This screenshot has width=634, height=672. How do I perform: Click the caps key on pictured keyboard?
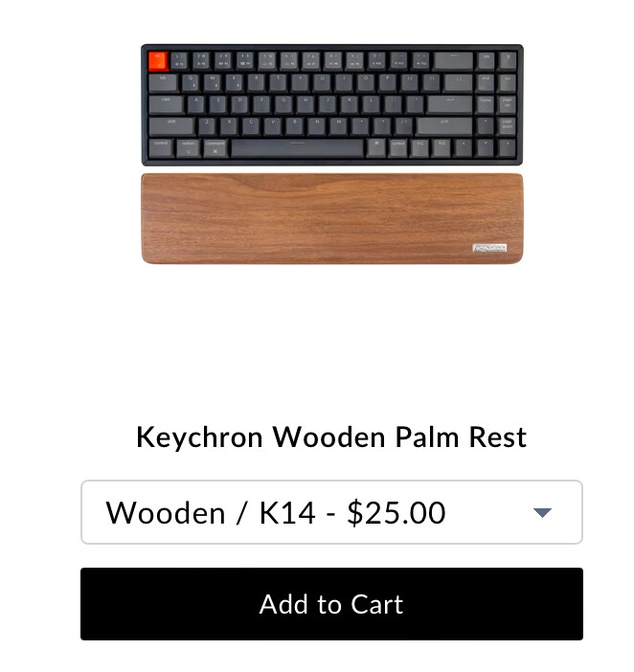[x=167, y=105]
